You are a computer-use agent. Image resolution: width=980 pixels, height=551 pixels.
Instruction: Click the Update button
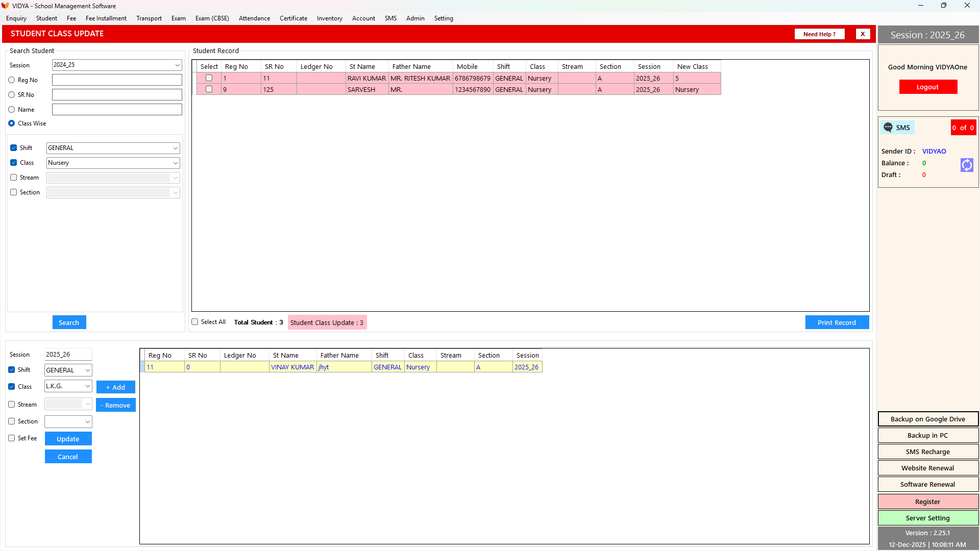68,439
